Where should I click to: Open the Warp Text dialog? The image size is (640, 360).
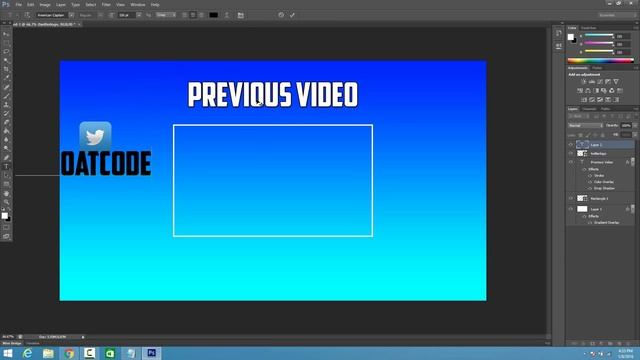point(227,15)
